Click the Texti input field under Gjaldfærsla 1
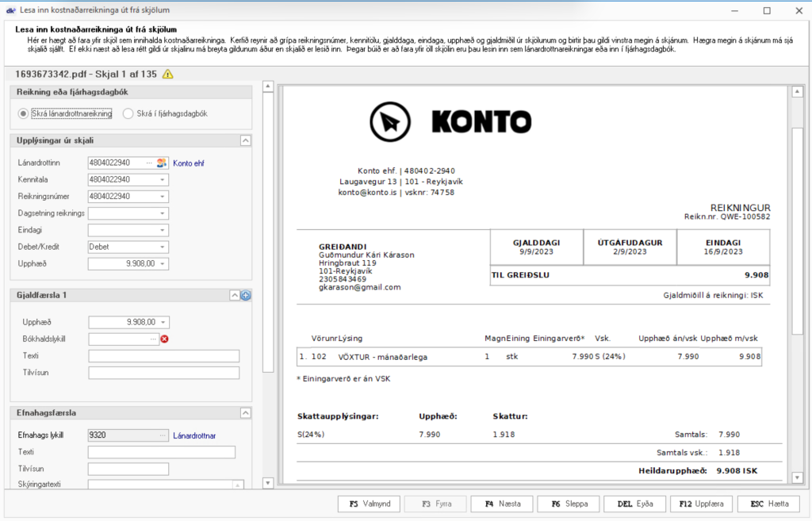812x521 pixels. pyautogui.click(x=163, y=356)
